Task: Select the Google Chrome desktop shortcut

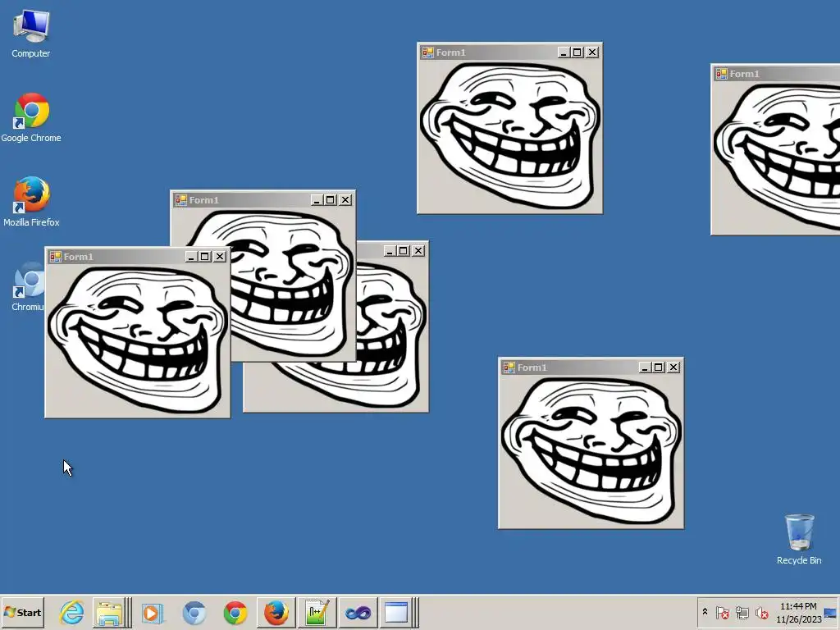Action: [31, 118]
